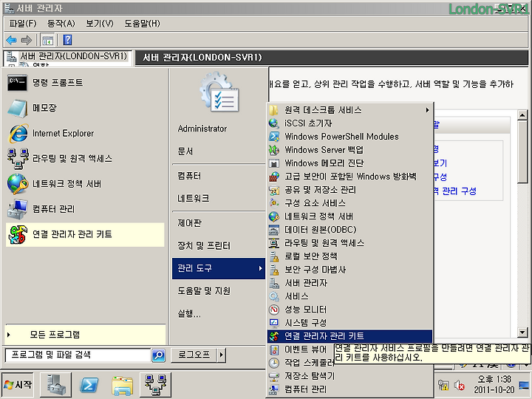Open the 파일(F) menu
The width and height of the screenshot is (532, 399).
[x=23, y=24]
